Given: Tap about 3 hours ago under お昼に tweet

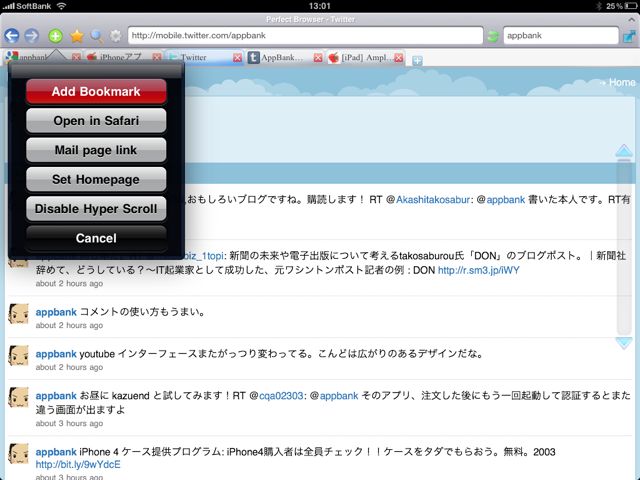Looking at the screenshot, I should (69, 423).
